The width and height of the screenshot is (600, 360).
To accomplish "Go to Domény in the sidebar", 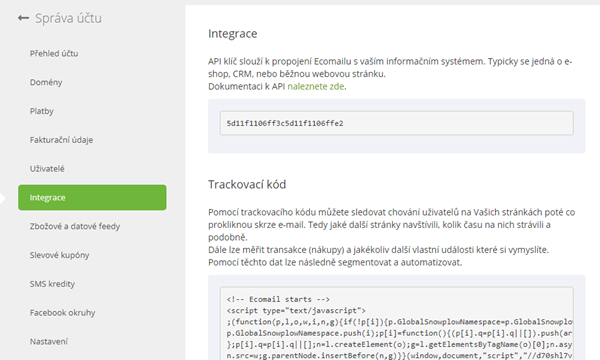I will [x=46, y=82].
